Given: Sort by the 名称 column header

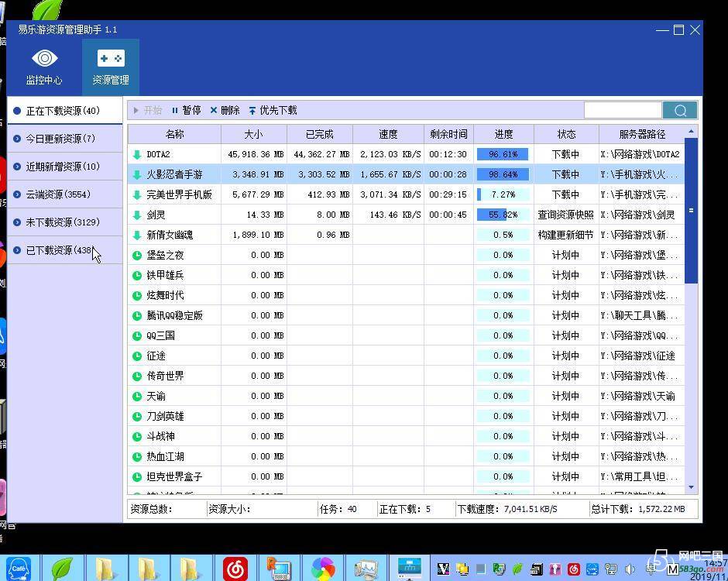Looking at the screenshot, I should [174, 134].
